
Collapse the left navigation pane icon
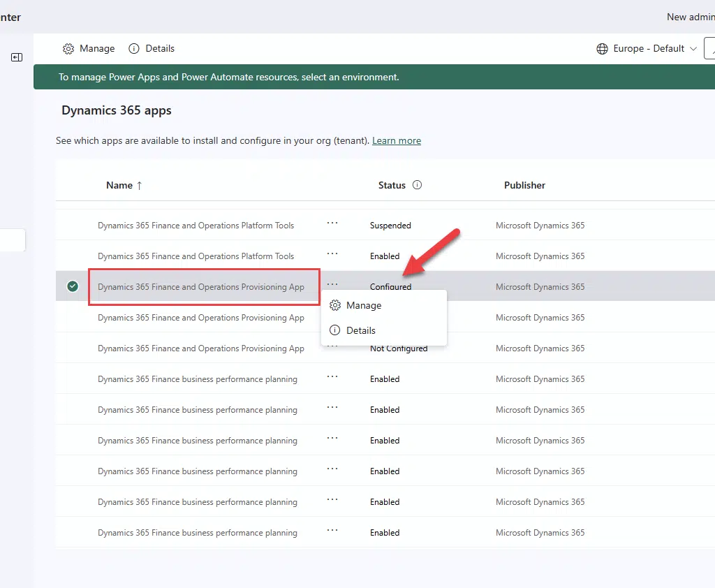click(17, 57)
